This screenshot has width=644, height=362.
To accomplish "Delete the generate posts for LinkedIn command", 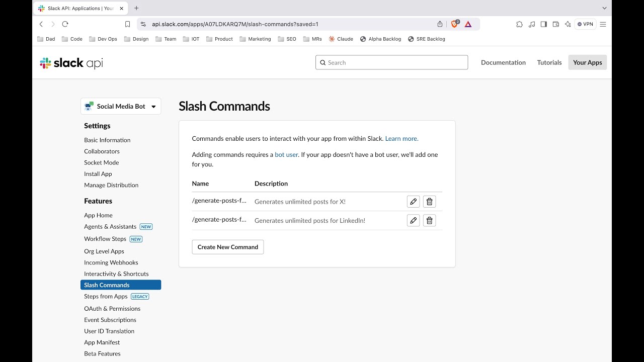I will click(429, 220).
